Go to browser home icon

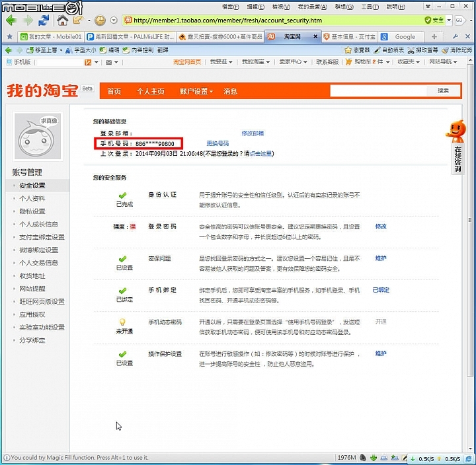click(x=63, y=20)
